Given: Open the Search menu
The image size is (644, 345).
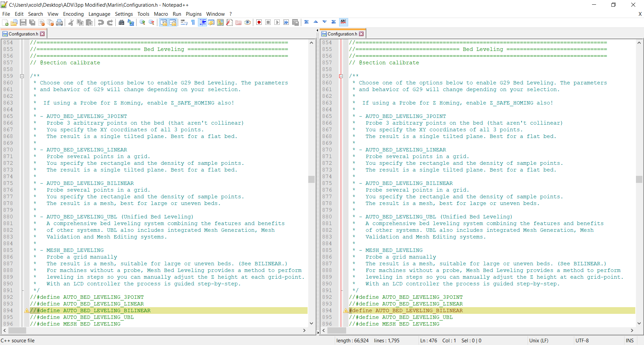Looking at the screenshot, I should [x=36, y=14].
